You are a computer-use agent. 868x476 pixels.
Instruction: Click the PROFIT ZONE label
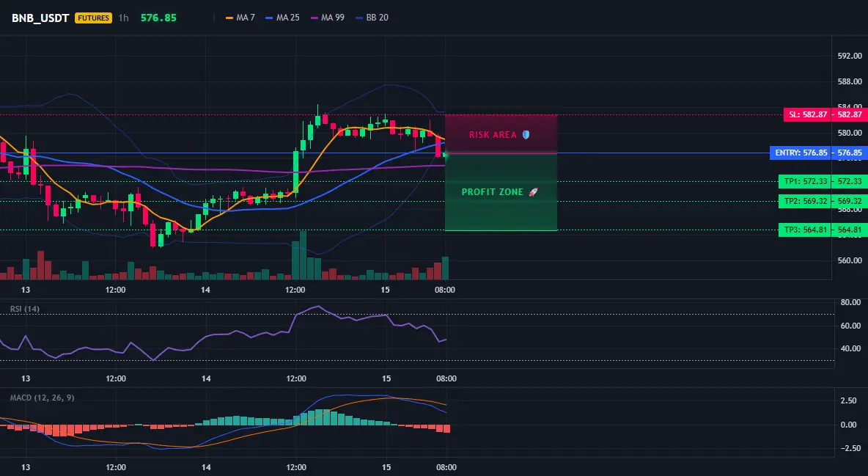coord(492,191)
